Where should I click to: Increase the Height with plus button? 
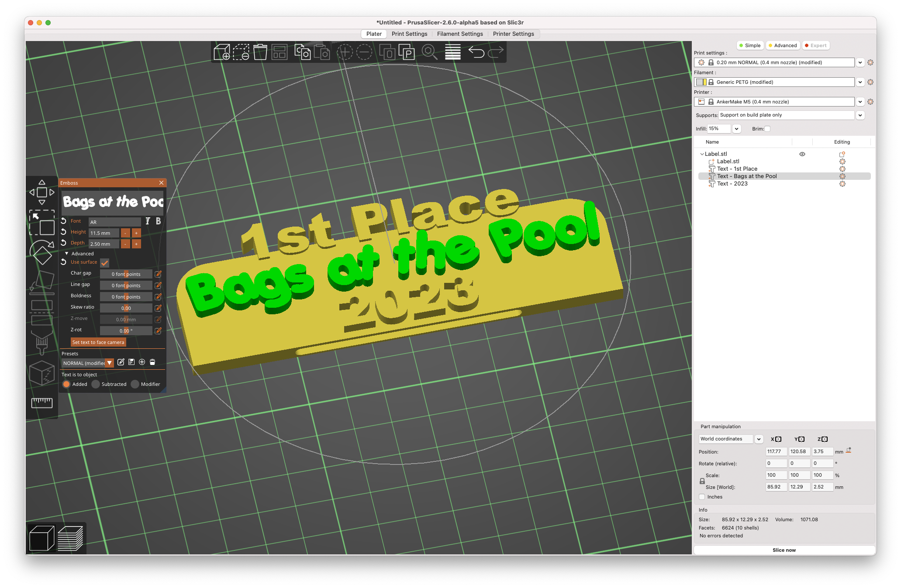coord(136,233)
